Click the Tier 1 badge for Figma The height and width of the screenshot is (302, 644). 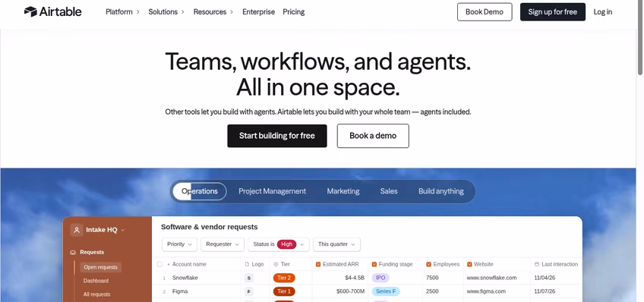(284, 291)
